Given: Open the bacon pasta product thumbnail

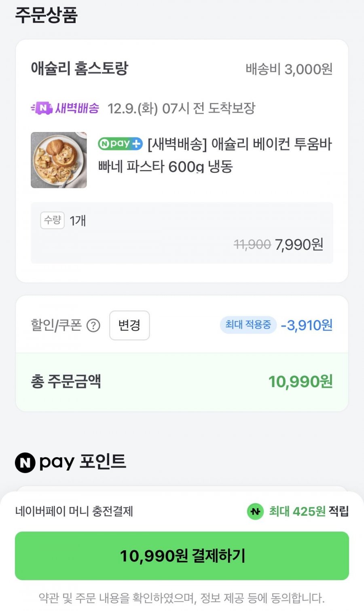Looking at the screenshot, I should pyautogui.click(x=59, y=160).
